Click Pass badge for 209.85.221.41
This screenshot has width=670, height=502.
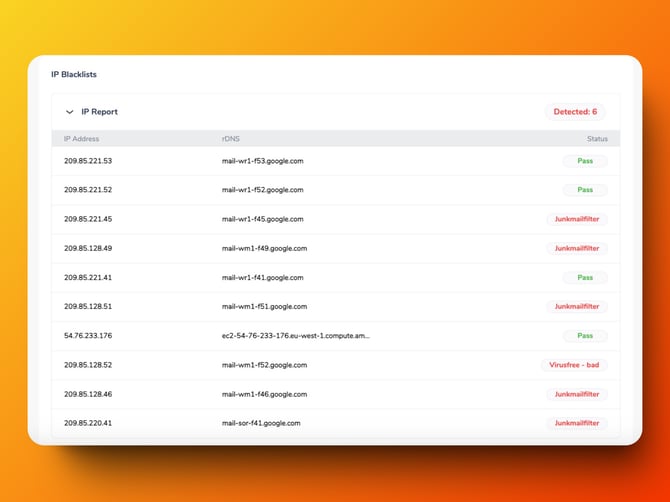tap(584, 278)
